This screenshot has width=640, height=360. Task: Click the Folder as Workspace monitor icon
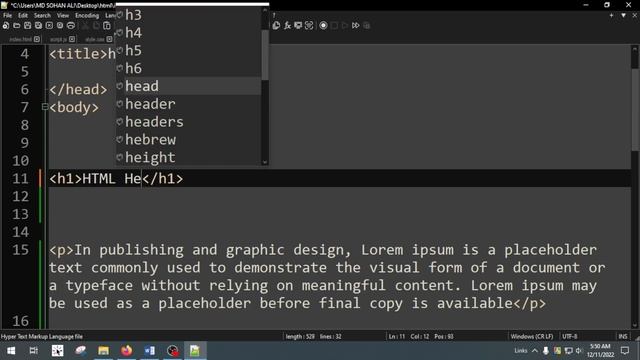pyautogui.click(x=298, y=25)
